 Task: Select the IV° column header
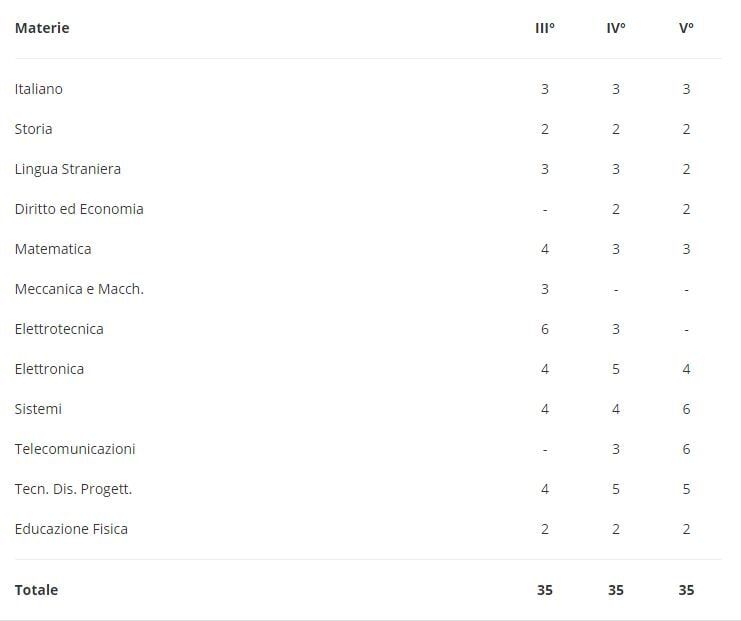[x=615, y=28]
